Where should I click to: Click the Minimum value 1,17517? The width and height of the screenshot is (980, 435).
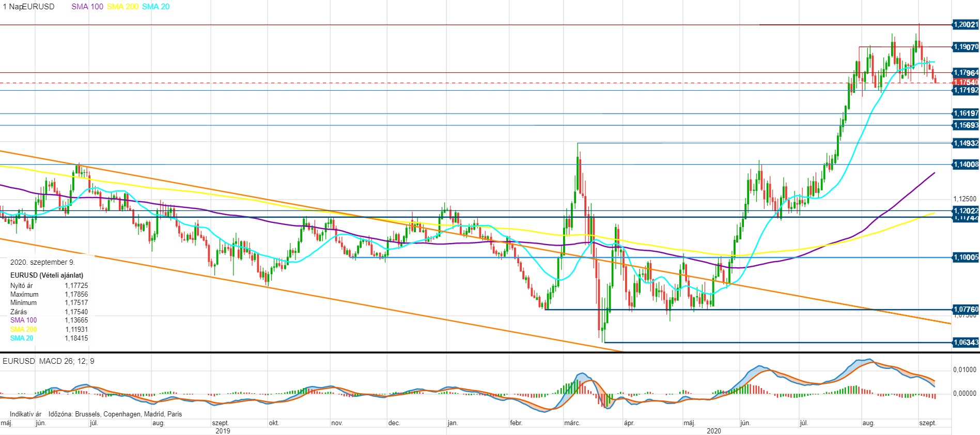(76, 303)
